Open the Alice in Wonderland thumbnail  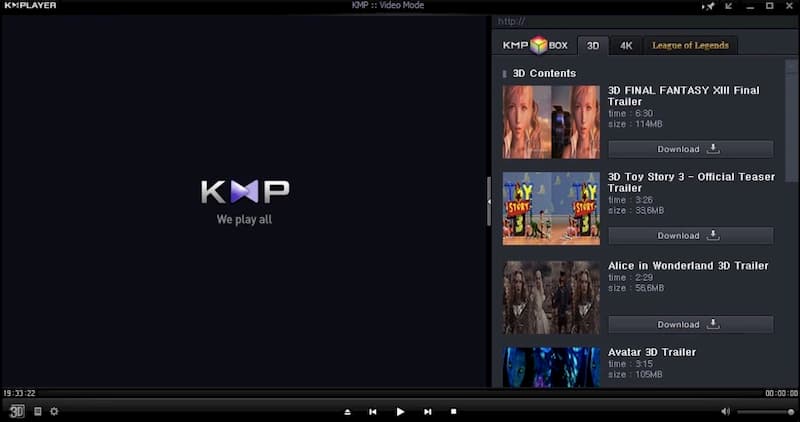551,297
